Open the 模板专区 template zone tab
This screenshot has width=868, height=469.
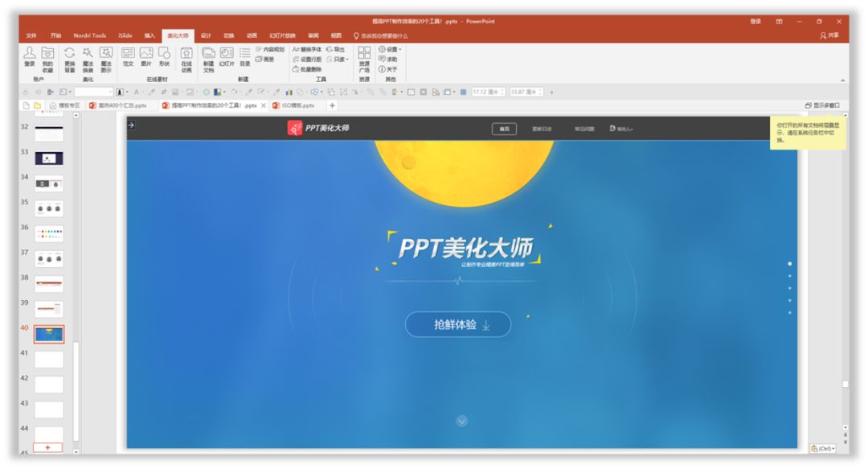[x=65, y=105]
